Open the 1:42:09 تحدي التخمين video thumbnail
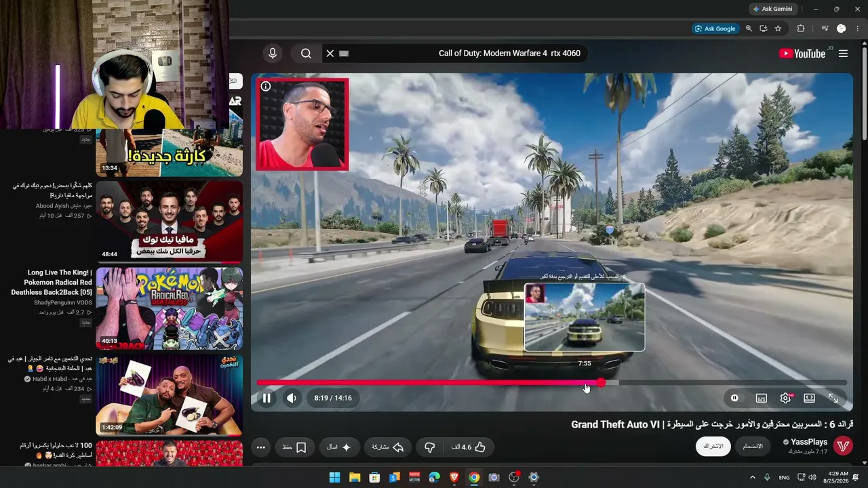 (170, 395)
